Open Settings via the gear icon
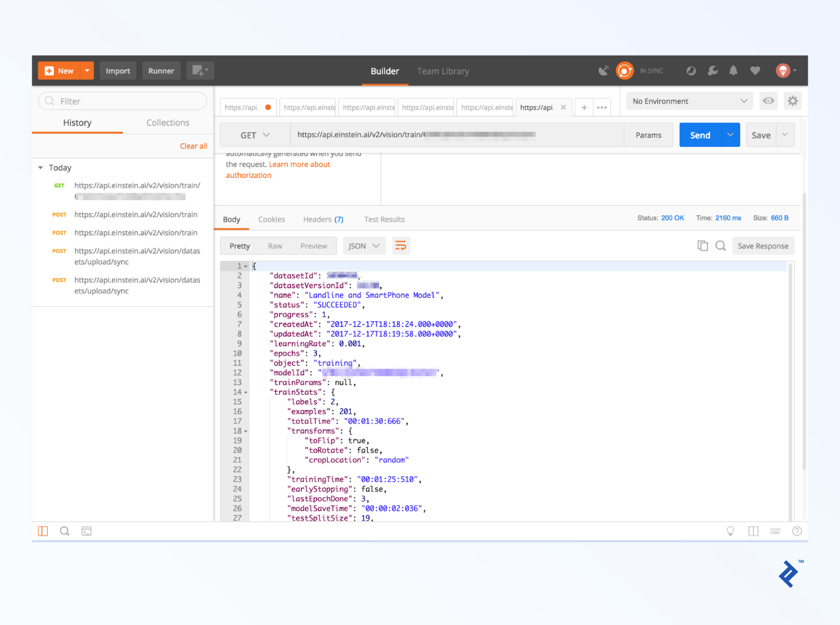Viewport: 840px width, 625px height. click(x=793, y=101)
